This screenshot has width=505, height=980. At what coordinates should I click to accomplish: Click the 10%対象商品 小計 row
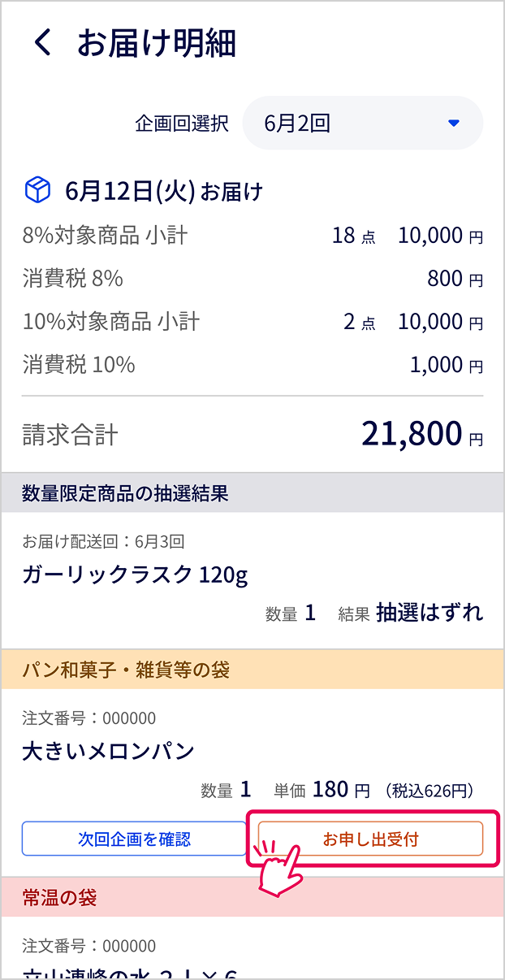click(252, 322)
